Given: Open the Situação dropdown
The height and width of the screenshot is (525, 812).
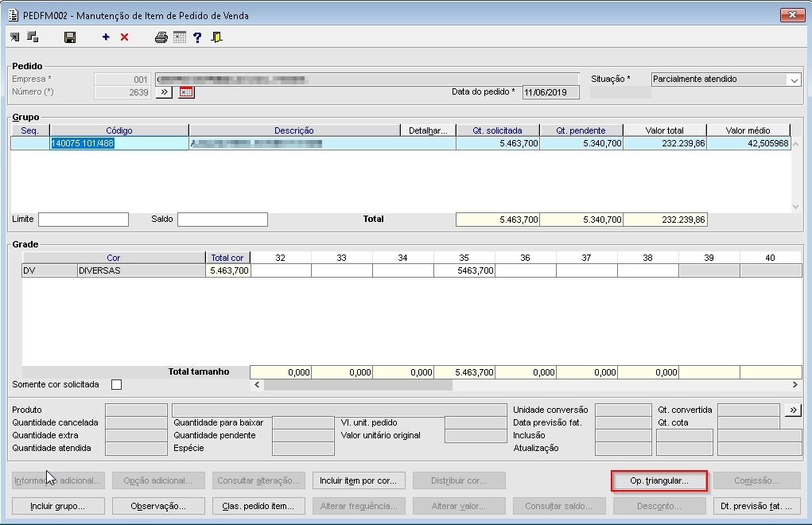Looking at the screenshot, I should pos(794,80).
